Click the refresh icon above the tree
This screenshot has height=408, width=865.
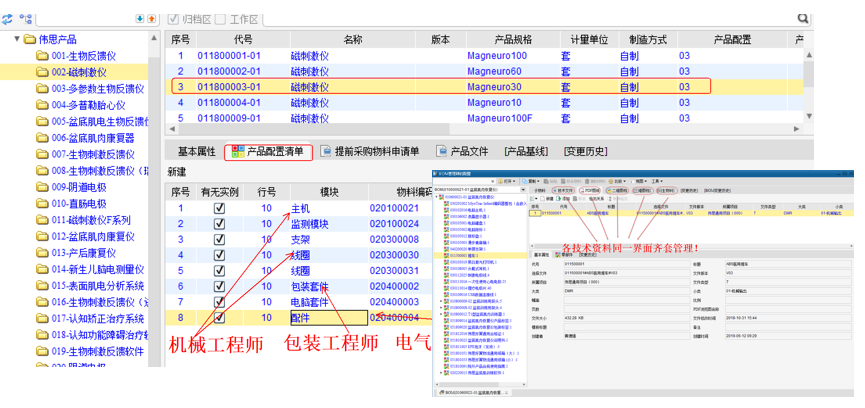[x=8, y=19]
